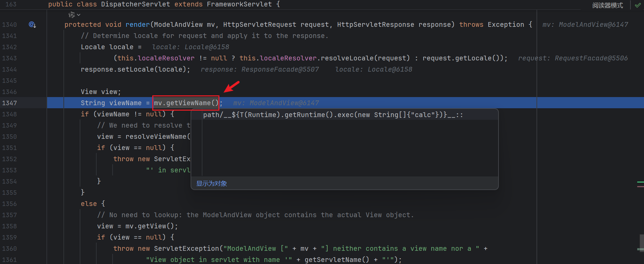This screenshot has width=644, height=264.
Task: Toggle breakpoint at line number 1340
Action: 9,24
